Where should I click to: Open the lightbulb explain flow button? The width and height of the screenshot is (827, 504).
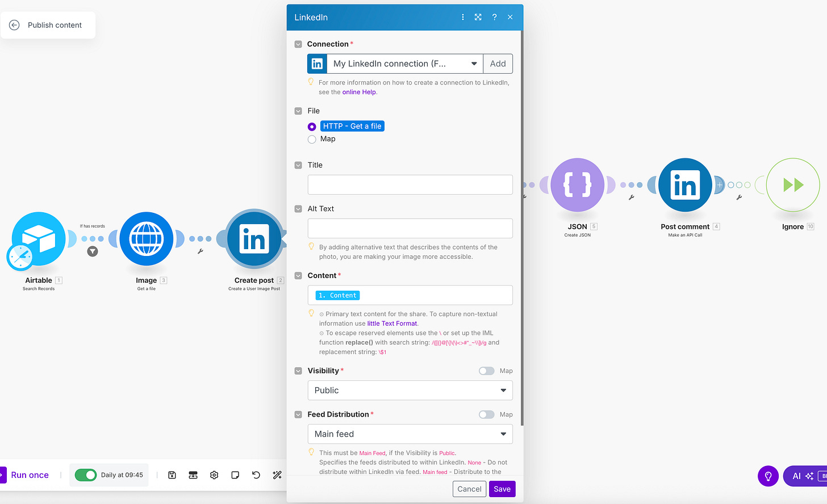[768, 476]
